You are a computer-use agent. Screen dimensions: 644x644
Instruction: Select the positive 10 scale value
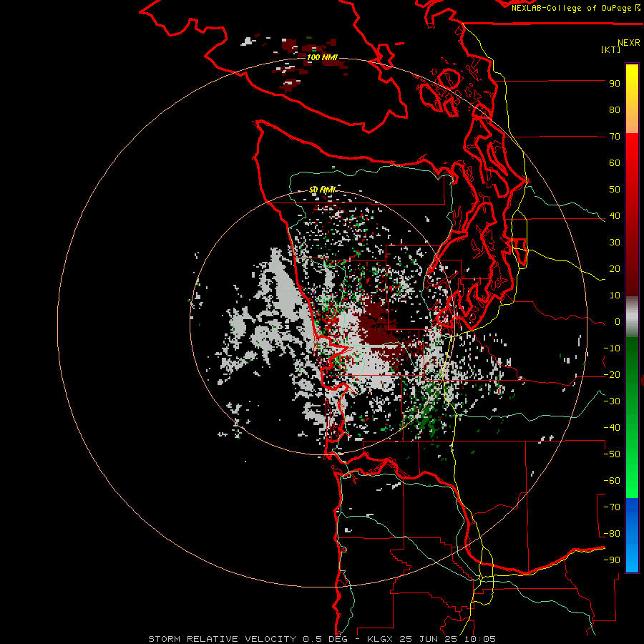tap(615, 296)
